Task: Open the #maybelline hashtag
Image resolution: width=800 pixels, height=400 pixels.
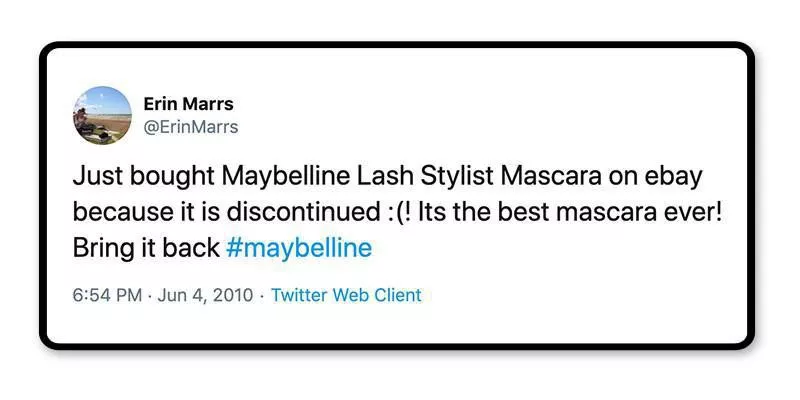Action: [x=299, y=248]
